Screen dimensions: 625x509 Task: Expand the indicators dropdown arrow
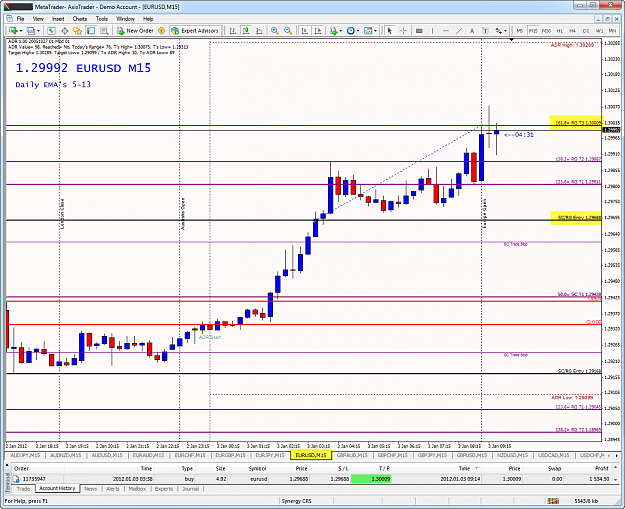[x=341, y=31]
